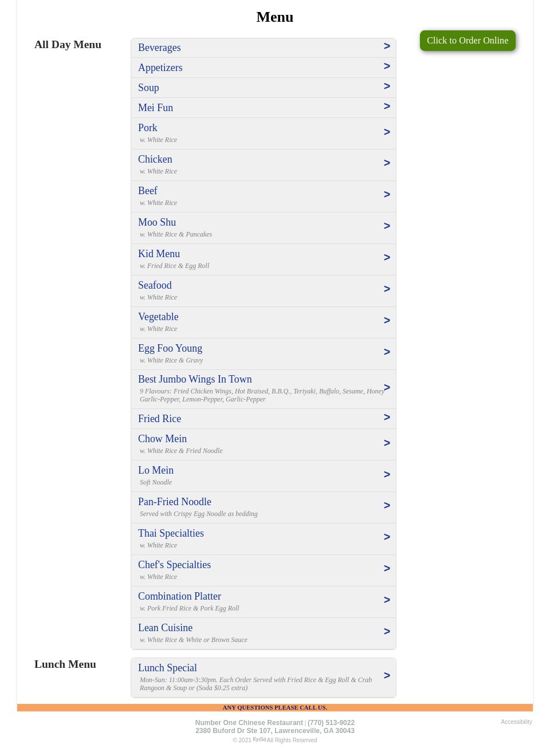Expand Chef's Specialties with its arrow
Image resolution: width=550 pixels, height=756 pixels.
[x=387, y=569]
